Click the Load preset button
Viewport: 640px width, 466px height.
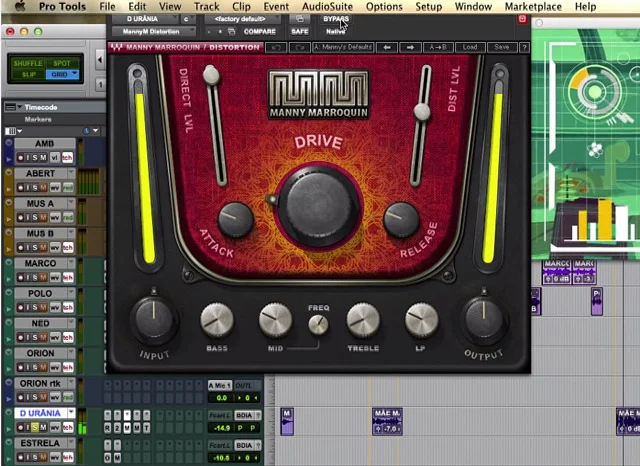(x=470, y=47)
